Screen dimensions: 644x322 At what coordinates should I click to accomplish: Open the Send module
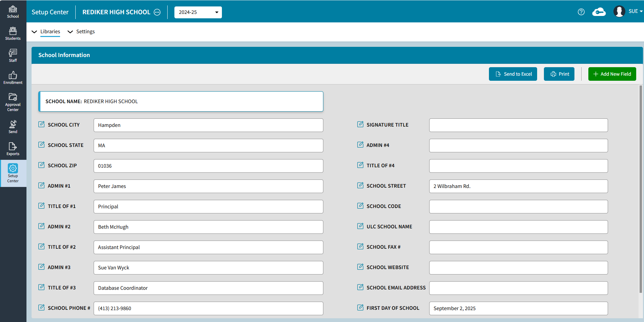click(x=13, y=127)
